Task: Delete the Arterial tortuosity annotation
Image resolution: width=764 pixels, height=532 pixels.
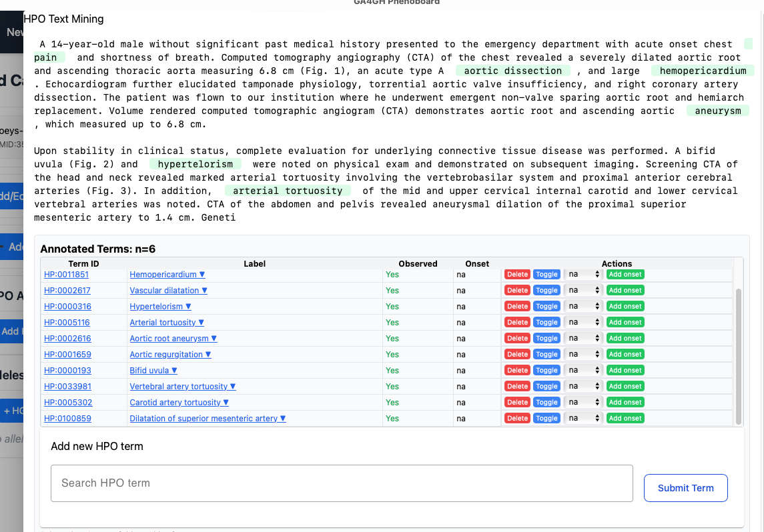Action: (x=517, y=322)
